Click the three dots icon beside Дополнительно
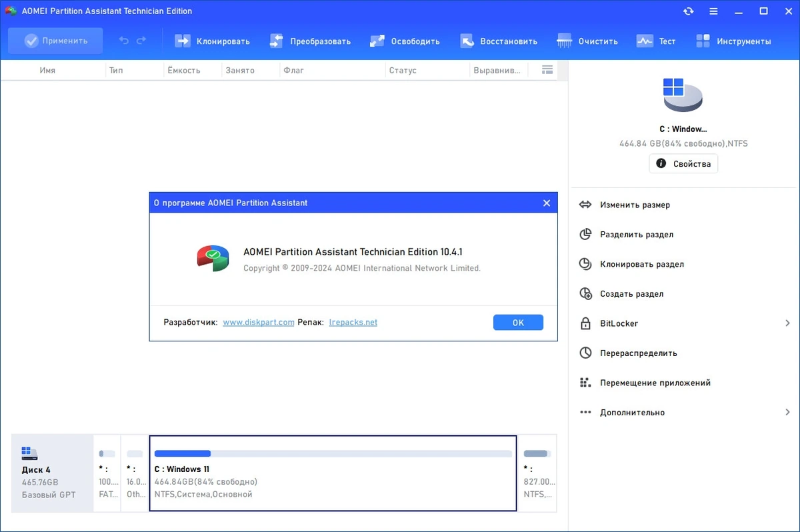 [x=585, y=413]
